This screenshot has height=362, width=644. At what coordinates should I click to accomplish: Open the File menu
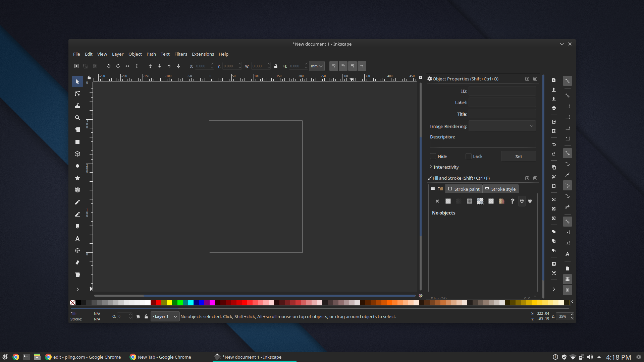click(x=76, y=54)
